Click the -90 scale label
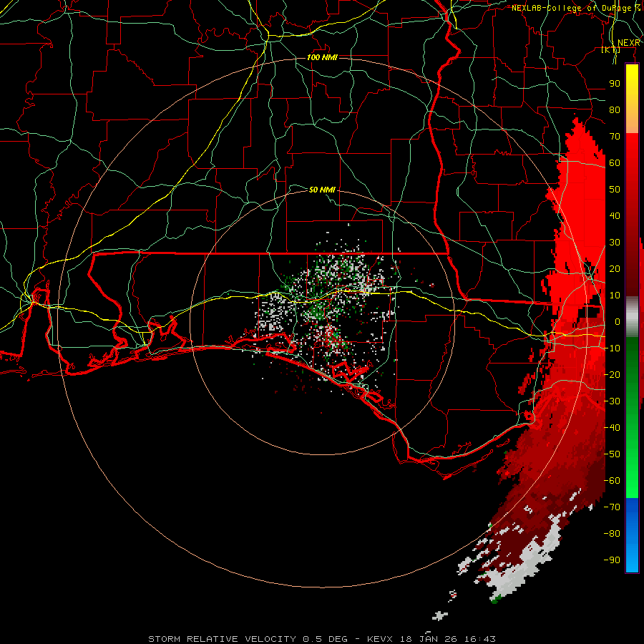644x644 pixels. tap(612, 560)
